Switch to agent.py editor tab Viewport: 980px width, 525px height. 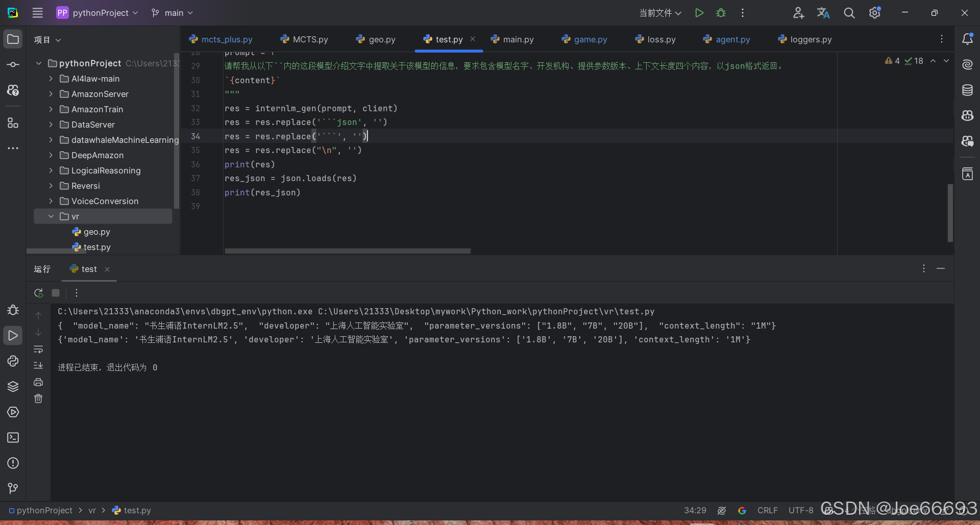point(727,39)
